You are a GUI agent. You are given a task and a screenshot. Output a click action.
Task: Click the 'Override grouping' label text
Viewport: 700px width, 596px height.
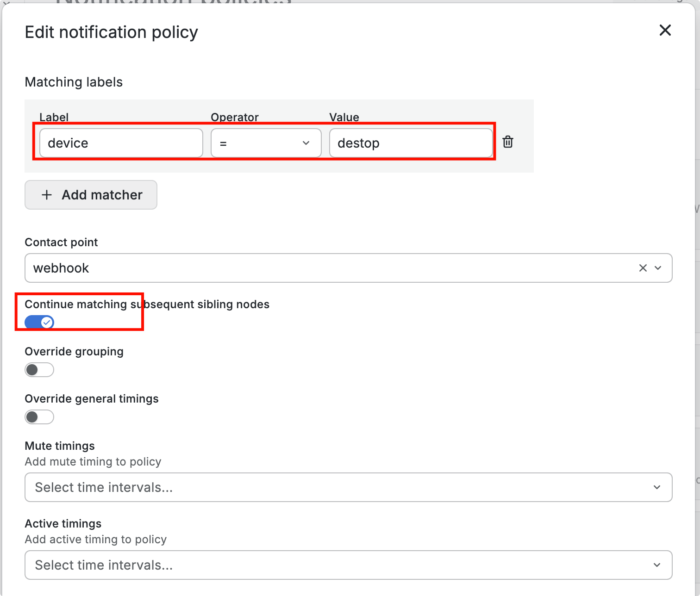(x=74, y=352)
